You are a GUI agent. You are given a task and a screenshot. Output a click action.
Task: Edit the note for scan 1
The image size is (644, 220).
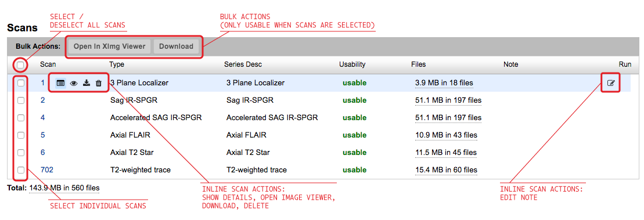tap(611, 83)
